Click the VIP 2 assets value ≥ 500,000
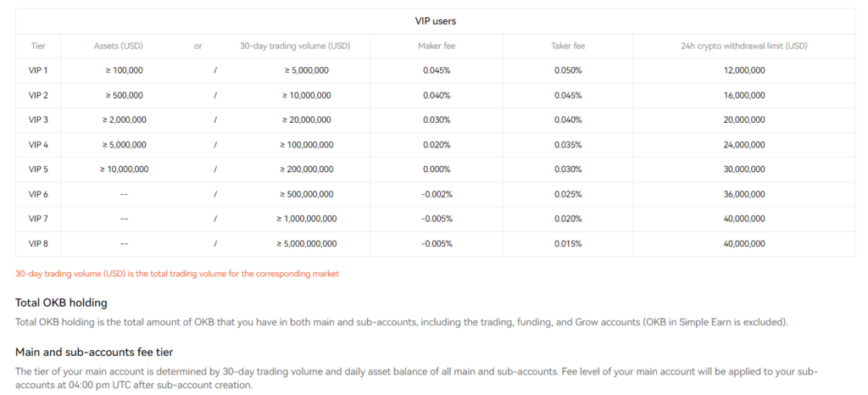The image size is (868, 395). point(124,95)
